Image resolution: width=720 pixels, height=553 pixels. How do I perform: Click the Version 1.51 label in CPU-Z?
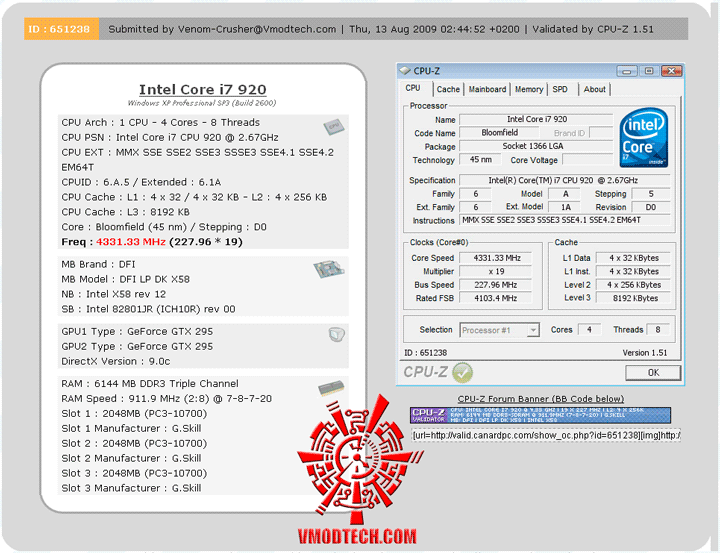[x=645, y=353]
